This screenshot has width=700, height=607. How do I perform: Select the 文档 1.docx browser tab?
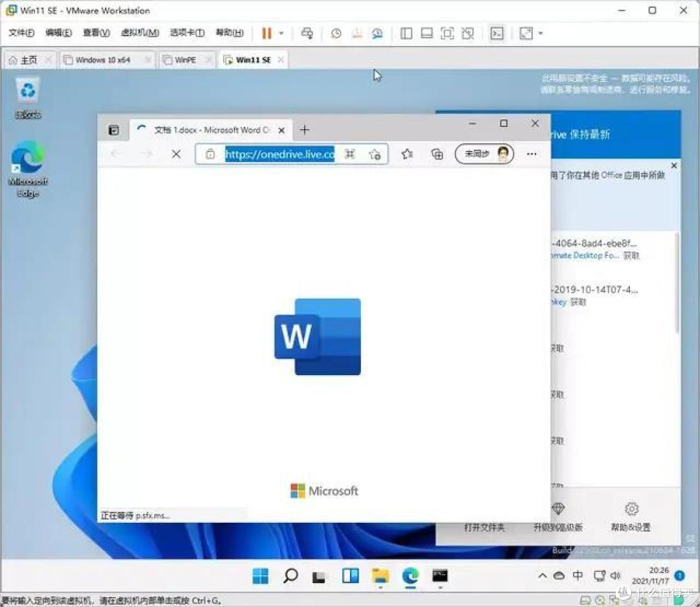[x=211, y=130]
